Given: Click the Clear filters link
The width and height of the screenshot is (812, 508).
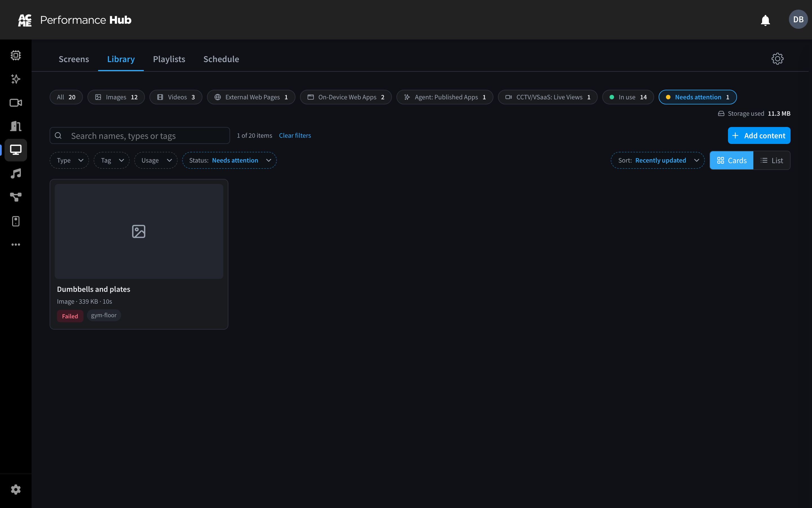Looking at the screenshot, I should (295, 135).
